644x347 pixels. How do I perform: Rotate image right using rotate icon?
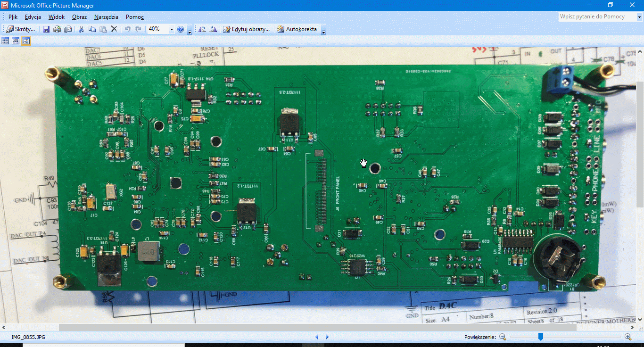(213, 29)
